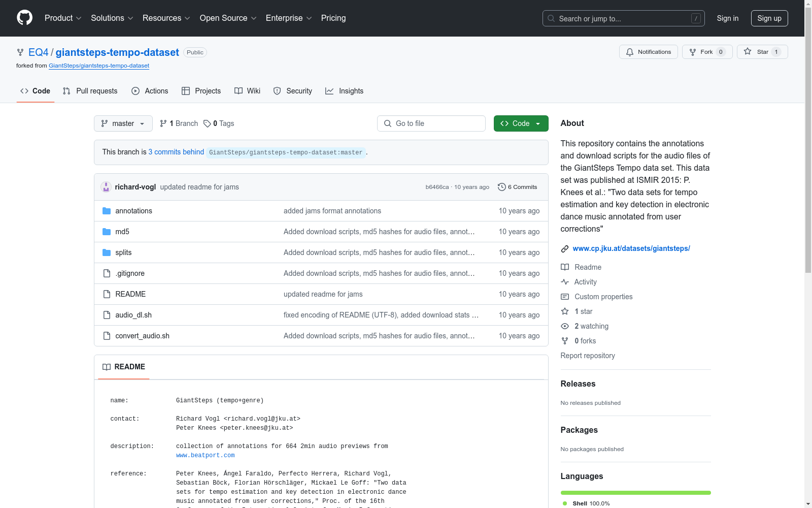Open the audio_dl.sh file name
Screen dimensions: 812x508
[133, 315]
